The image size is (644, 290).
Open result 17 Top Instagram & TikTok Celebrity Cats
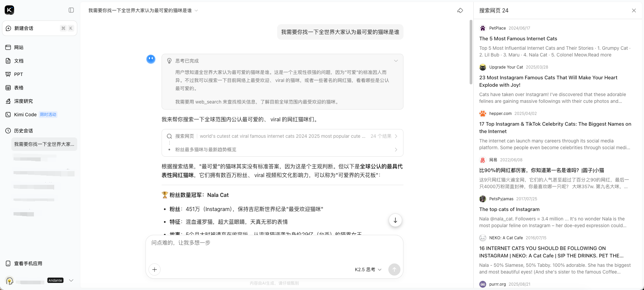[555, 128]
